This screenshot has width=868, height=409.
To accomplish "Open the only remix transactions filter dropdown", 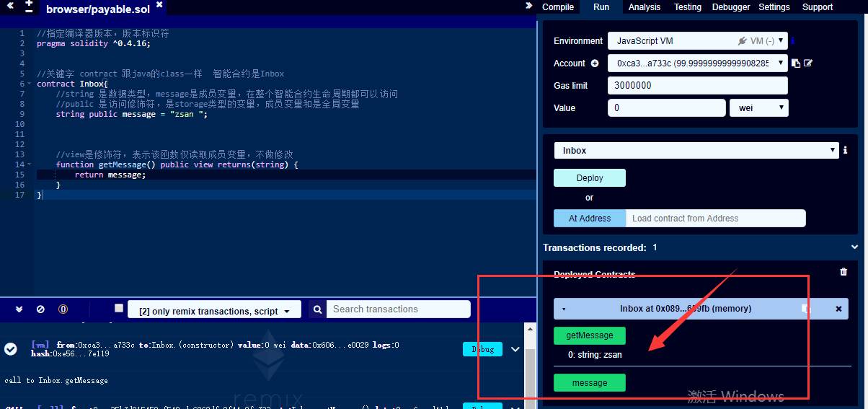I will point(215,310).
